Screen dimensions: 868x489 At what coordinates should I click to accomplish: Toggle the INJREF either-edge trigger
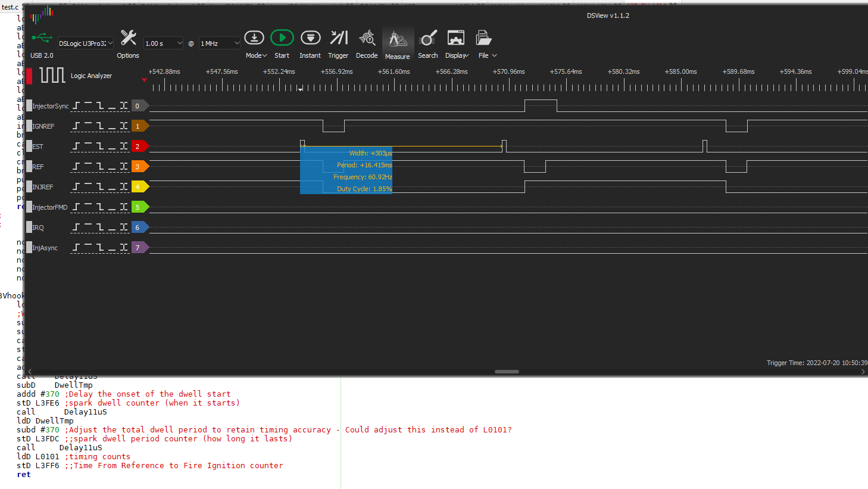coord(124,186)
